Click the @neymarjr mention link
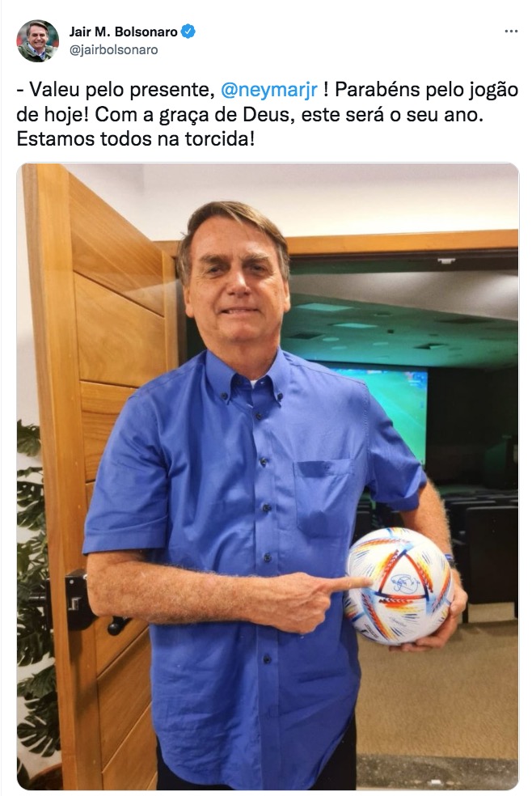532x796 pixels. point(269,89)
